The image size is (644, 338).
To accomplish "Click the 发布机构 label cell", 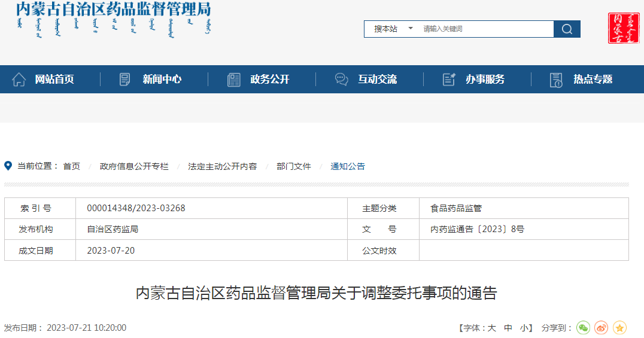I will pos(40,229).
